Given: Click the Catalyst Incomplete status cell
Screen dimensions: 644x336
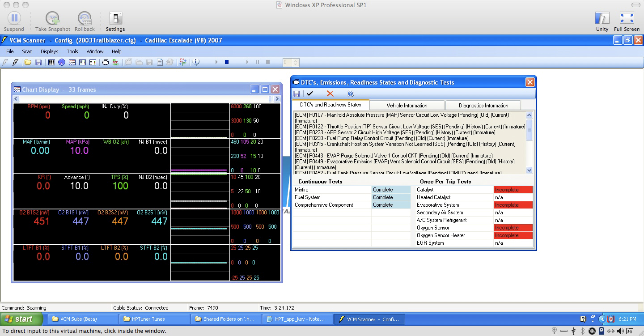Looking at the screenshot, I should (x=513, y=190).
